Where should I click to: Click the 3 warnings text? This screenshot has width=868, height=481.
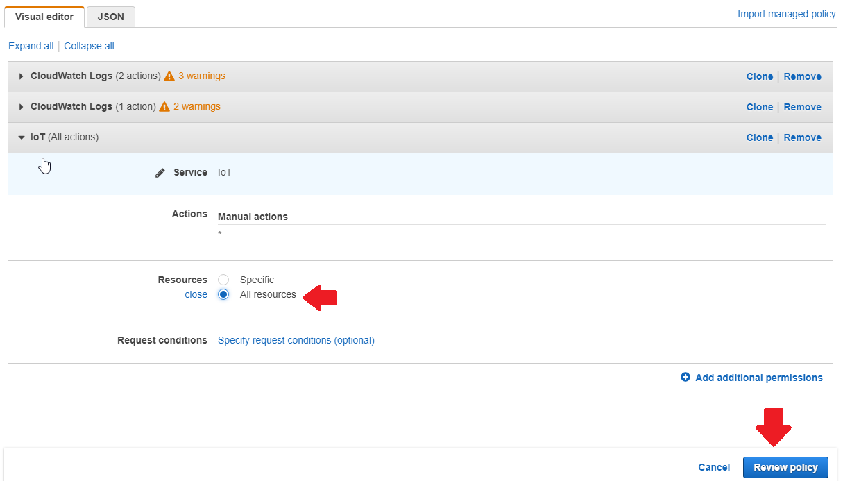(202, 76)
